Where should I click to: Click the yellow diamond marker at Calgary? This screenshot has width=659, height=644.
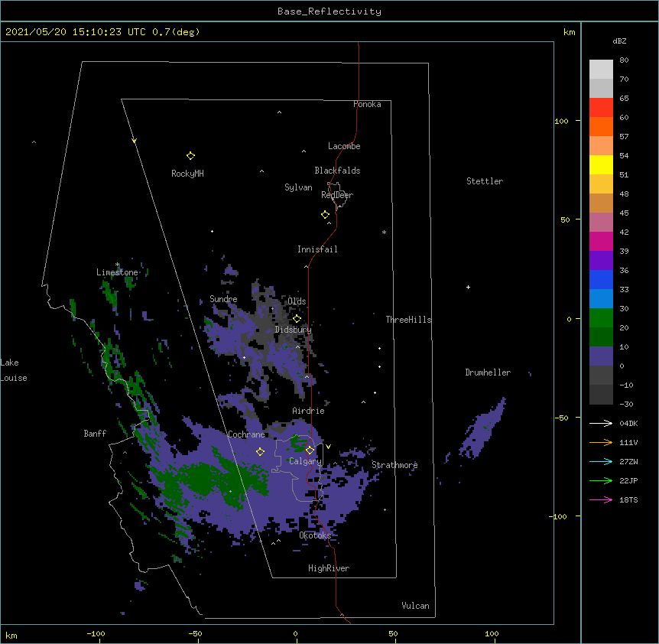pyautogui.click(x=310, y=450)
